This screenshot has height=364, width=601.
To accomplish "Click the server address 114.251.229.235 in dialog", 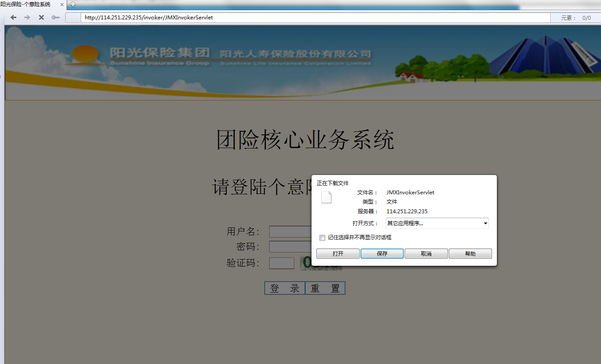I will pyautogui.click(x=407, y=212).
